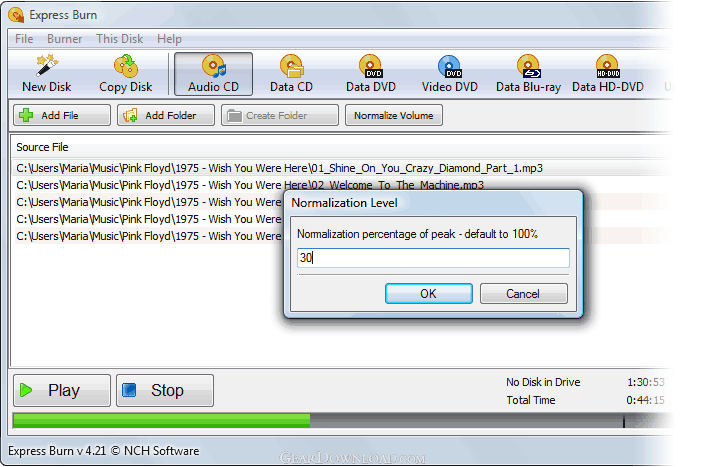Pick the Data Blu-ray option
The width and height of the screenshot is (706, 467).
(x=528, y=74)
